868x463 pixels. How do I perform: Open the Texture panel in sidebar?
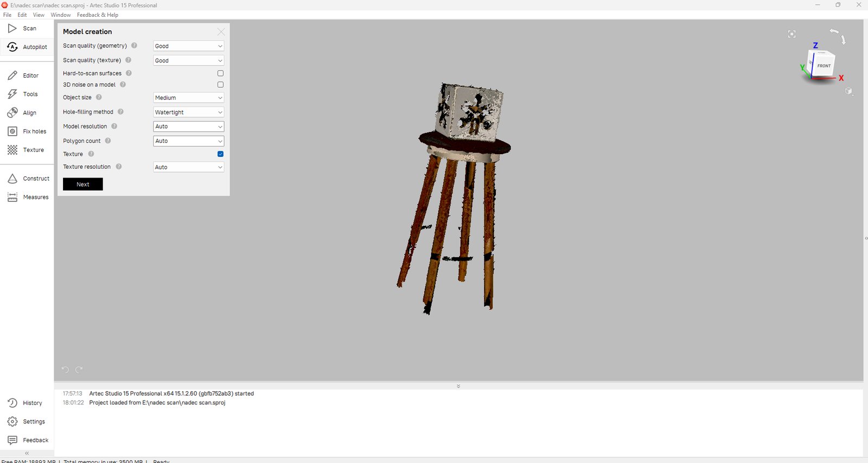pos(27,150)
